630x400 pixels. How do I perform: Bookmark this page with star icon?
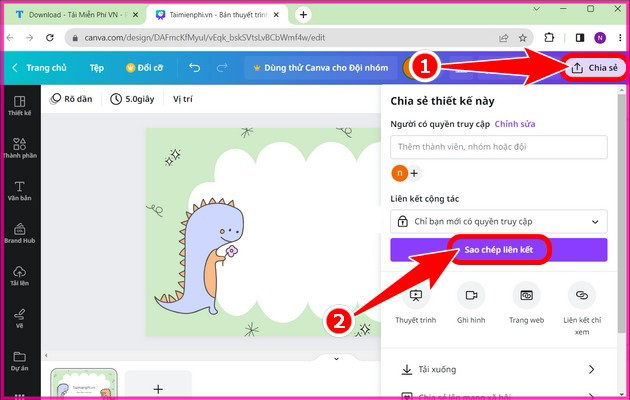522,38
